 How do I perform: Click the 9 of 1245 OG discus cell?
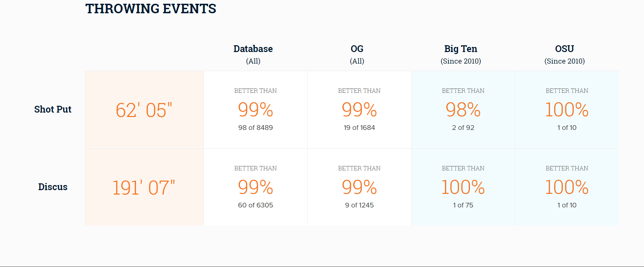pos(359,205)
